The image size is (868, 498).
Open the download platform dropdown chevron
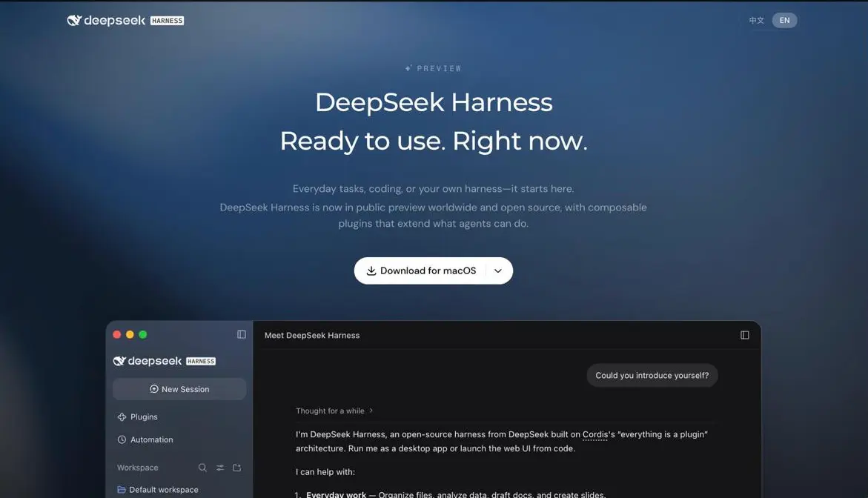(x=497, y=270)
